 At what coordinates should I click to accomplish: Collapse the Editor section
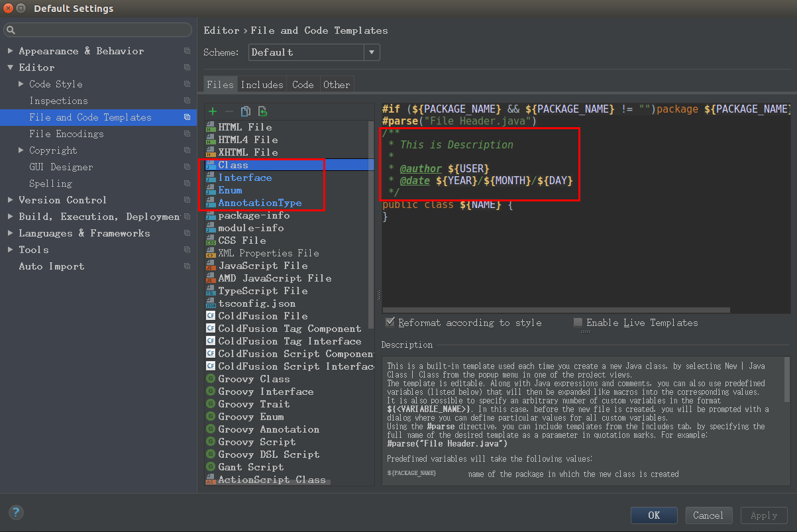pyautogui.click(x=10, y=68)
